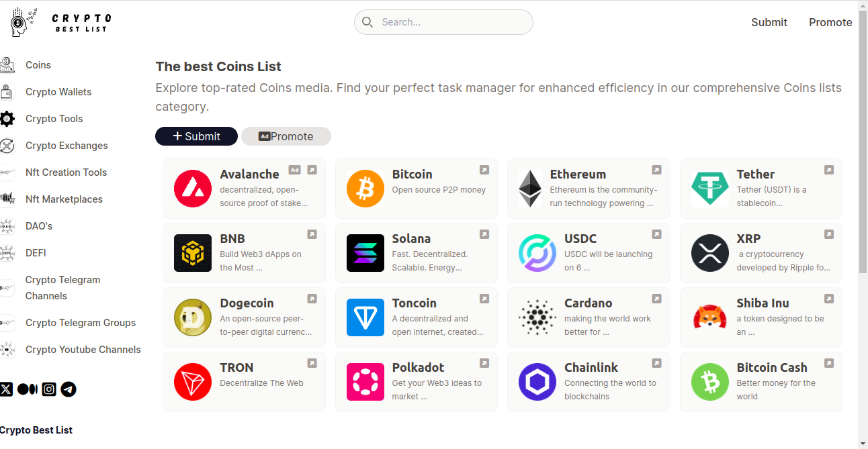Click external link arrow on Avalanche card
This screenshot has height=449, width=868.
tap(312, 170)
